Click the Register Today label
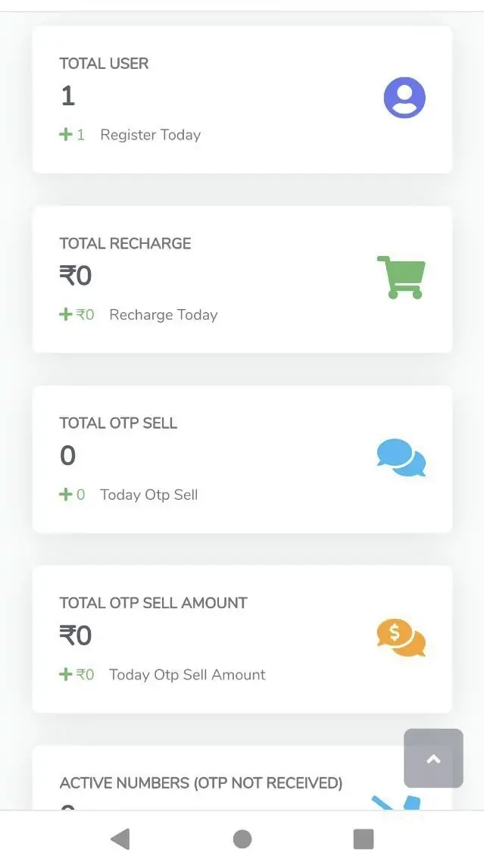Viewport: 484px width, 868px height. [x=150, y=135]
